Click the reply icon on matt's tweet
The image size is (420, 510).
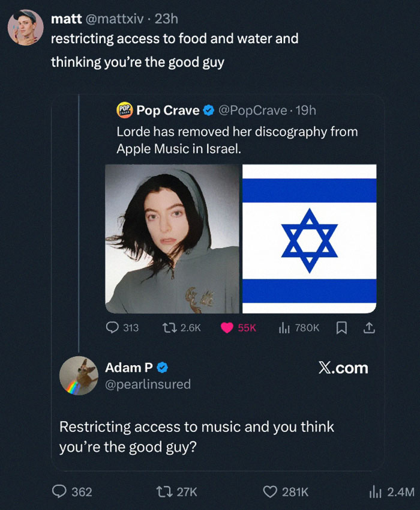61,491
